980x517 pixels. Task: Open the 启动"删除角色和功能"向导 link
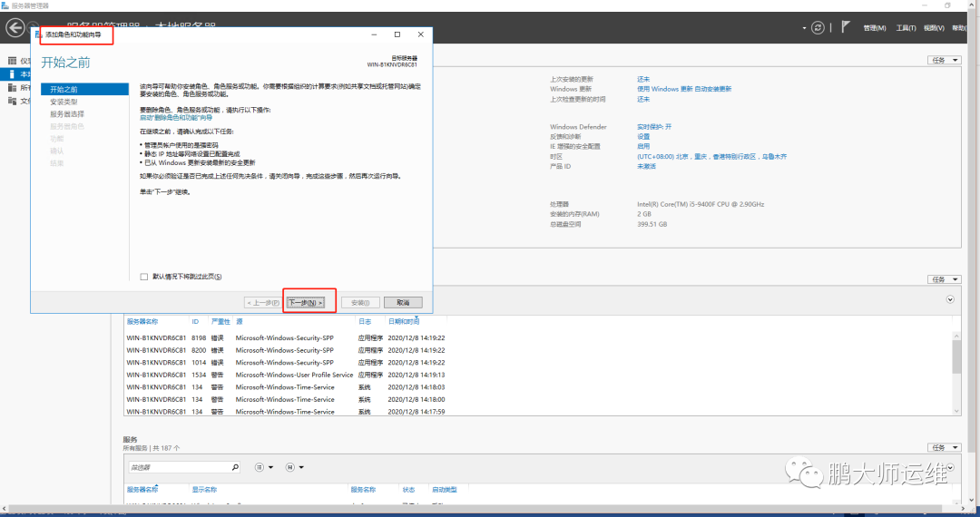[x=176, y=117]
